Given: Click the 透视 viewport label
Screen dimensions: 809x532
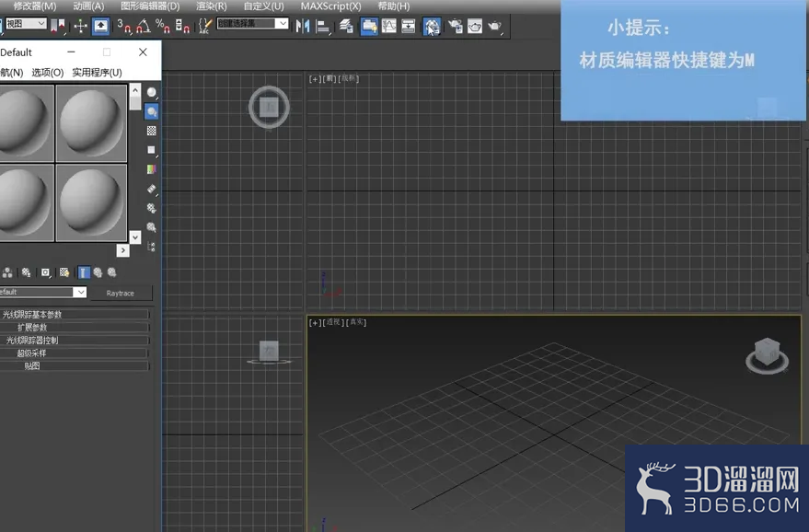Looking at the screenshot, I should pos(333,322).
